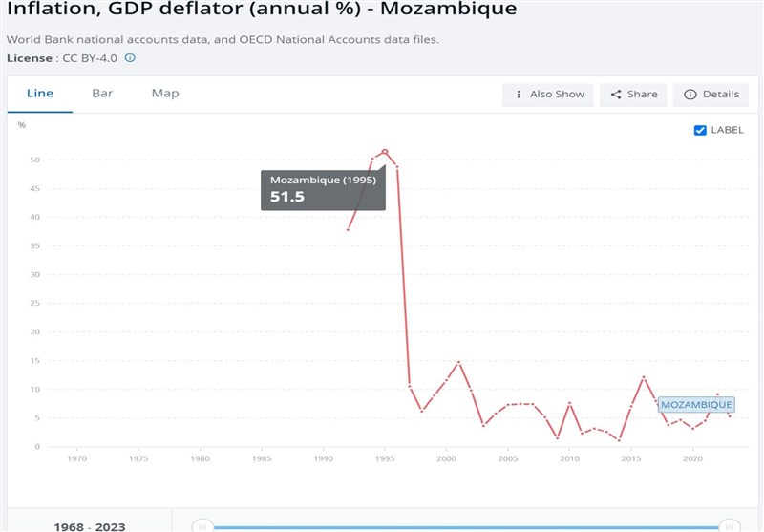Click the left year range slider handle

pyautogui.click(x=202, y=525)
